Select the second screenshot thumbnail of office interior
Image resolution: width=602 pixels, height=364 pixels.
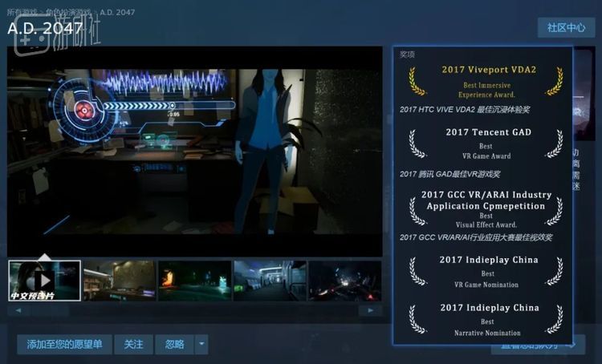coord(120,281)
